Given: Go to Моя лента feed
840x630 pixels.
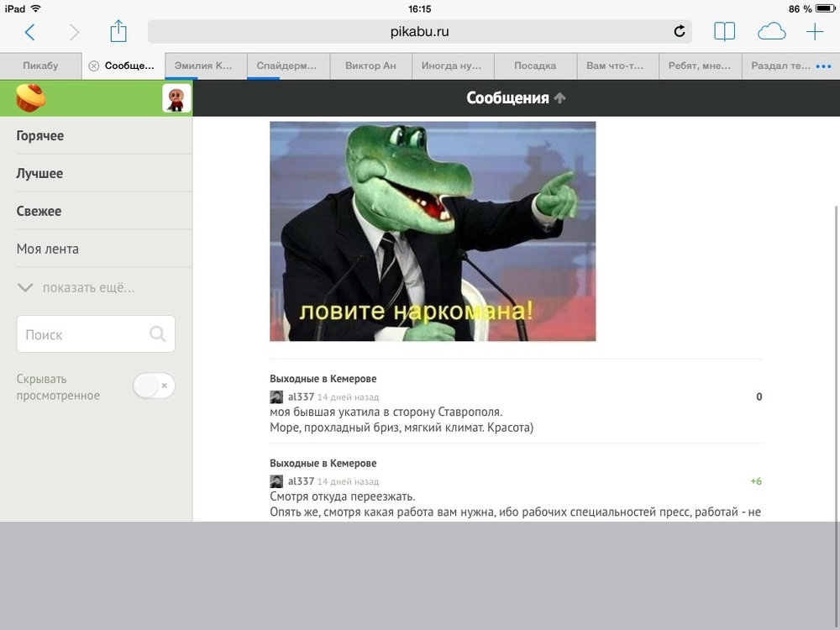Looking at the screenshot, I should tap(48, 249).
